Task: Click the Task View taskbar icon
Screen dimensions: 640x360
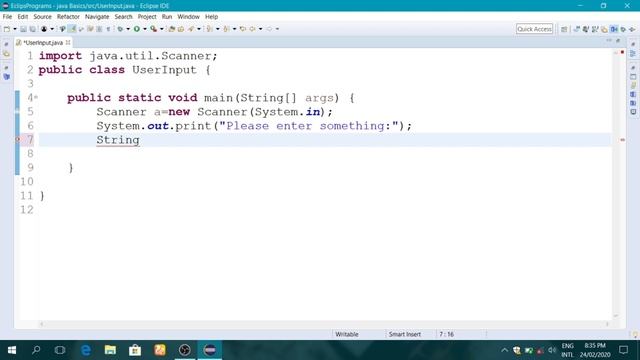Action: [60, 350]
